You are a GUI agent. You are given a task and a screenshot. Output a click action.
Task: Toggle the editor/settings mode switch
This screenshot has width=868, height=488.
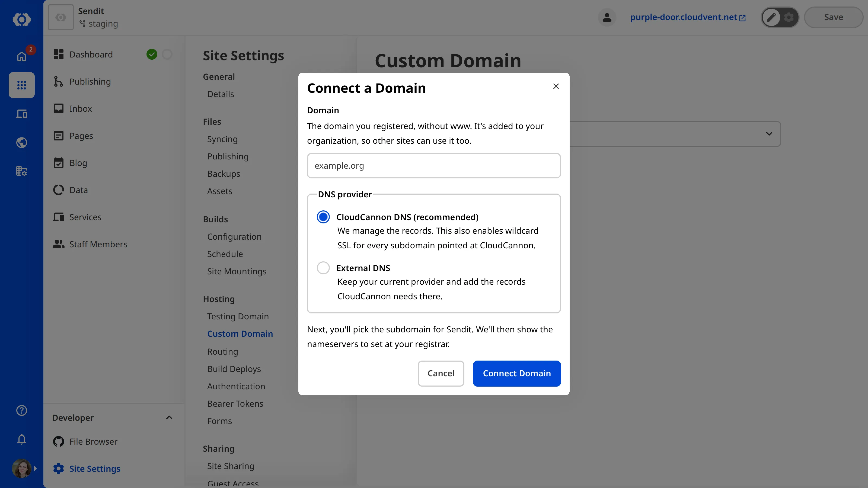tap(780, 17)
